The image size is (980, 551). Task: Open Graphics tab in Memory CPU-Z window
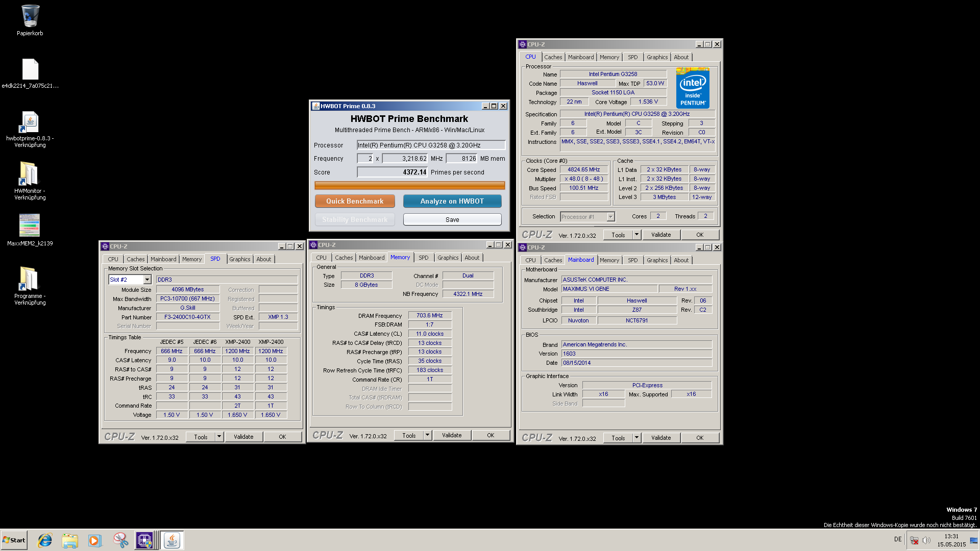[448, 258]
